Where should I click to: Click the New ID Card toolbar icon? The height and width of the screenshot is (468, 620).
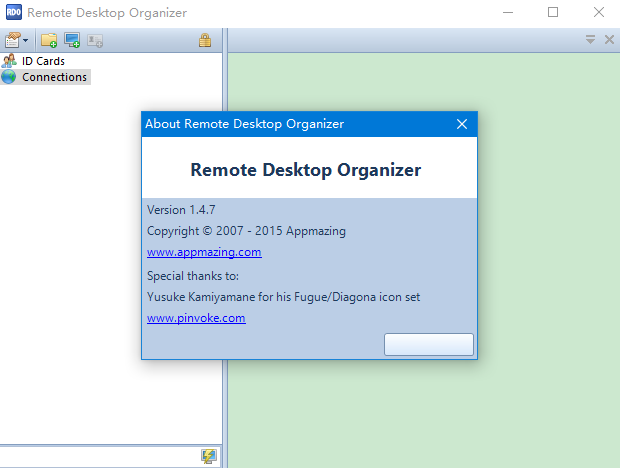95,40
